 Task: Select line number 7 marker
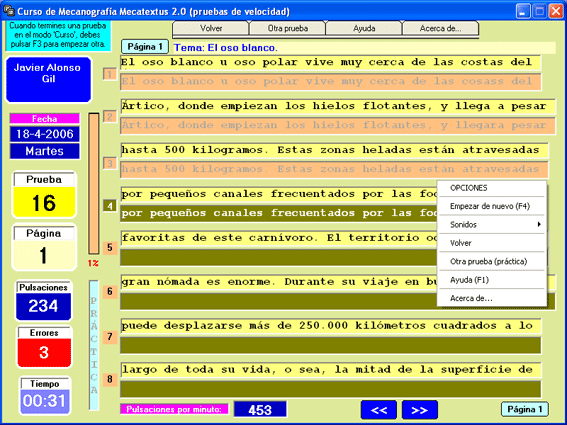point(110,337)
